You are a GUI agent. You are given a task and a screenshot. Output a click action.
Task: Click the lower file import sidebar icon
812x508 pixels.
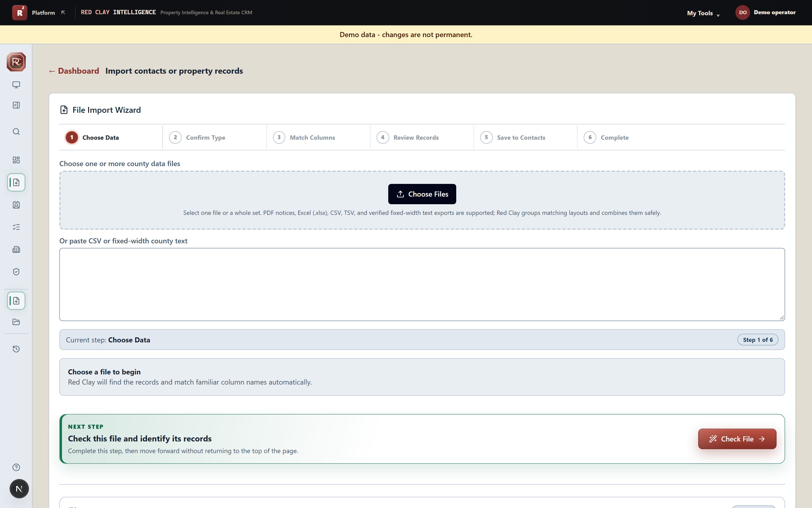click(16, 301)
